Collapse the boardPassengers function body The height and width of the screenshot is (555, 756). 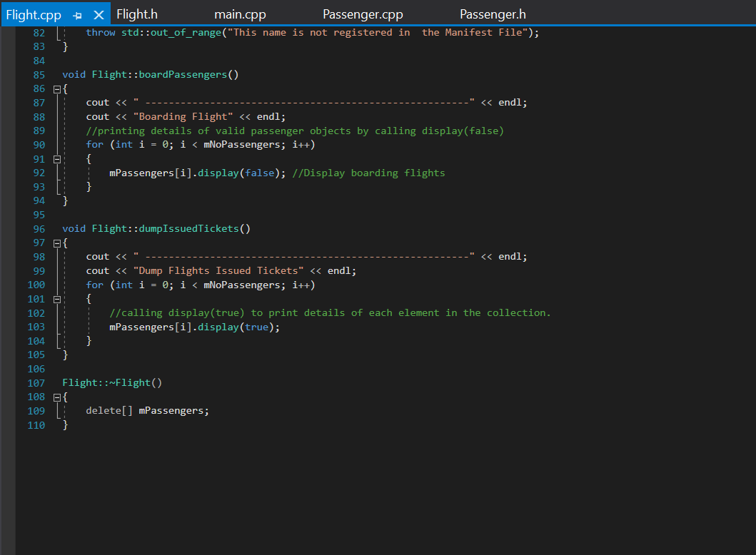click(x=56, y=88)
